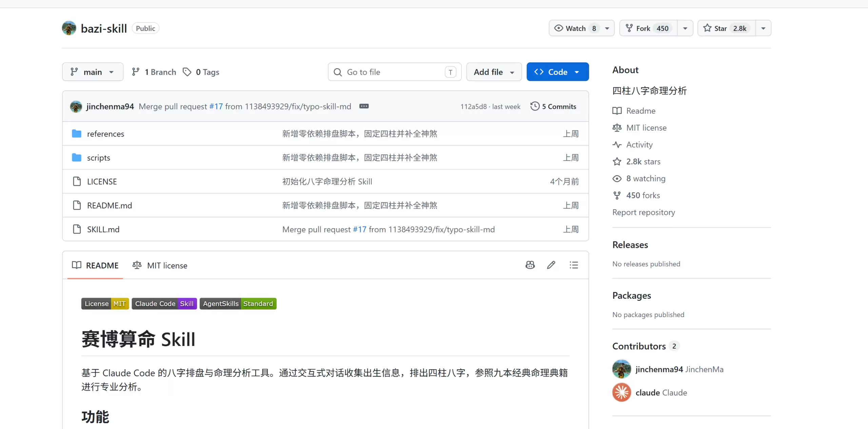Open the LICENSE commit message 初始化八字命理分析 Skill

tap(327, 181)
